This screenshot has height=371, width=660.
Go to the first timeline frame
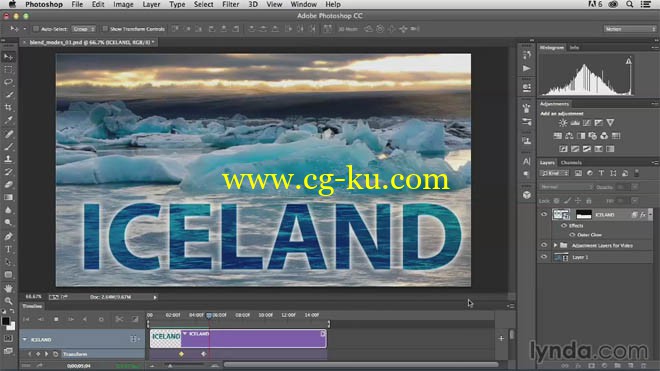[x=26, y=319]
